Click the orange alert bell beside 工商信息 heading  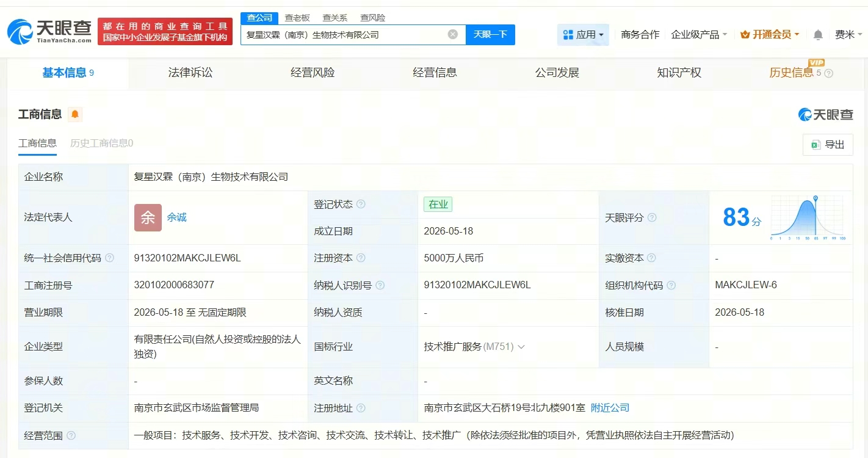(x=75, y=114)
